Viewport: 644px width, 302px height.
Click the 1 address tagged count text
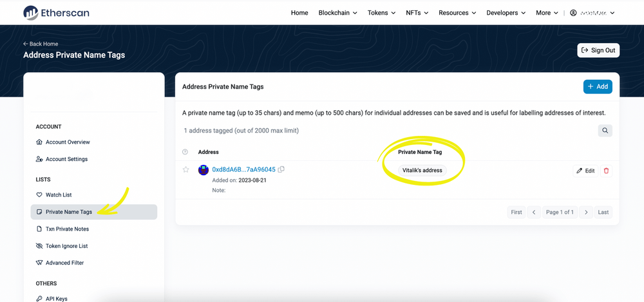[x=241, y=131]
